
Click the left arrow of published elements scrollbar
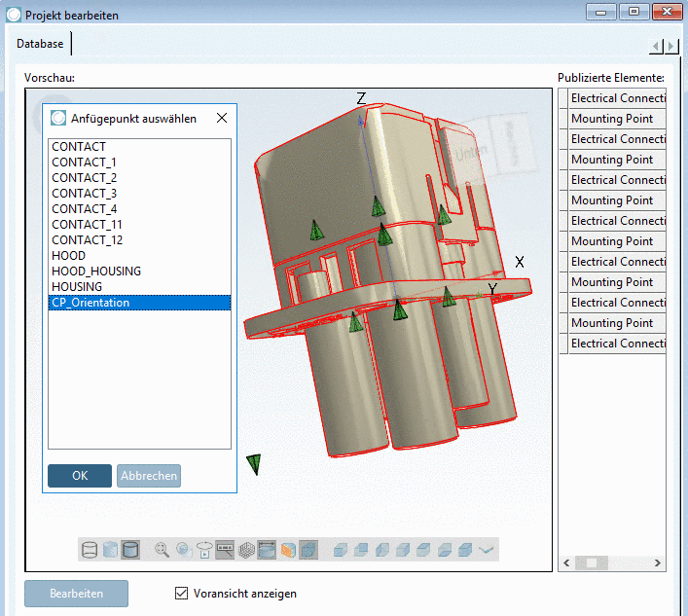click(x=566, y=562)
